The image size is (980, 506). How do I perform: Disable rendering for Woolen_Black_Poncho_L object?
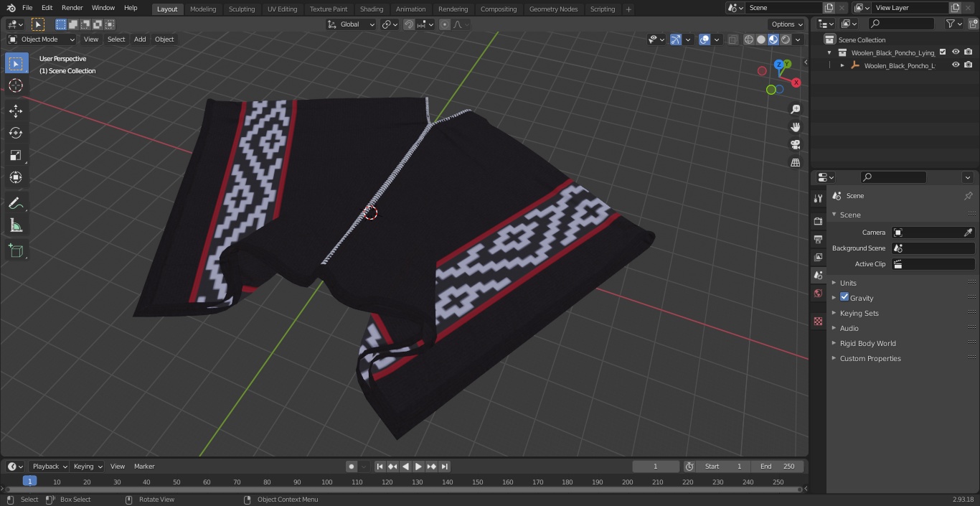969,65
